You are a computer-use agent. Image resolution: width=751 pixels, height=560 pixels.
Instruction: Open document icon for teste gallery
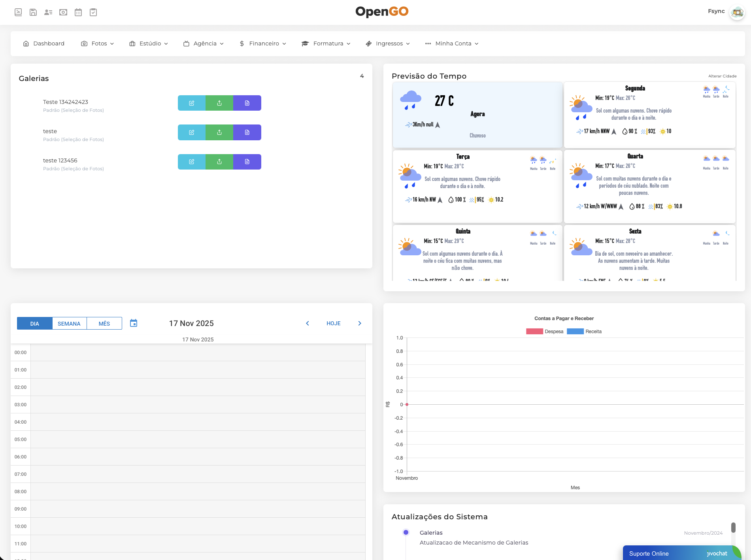click(x=247, y=132)
